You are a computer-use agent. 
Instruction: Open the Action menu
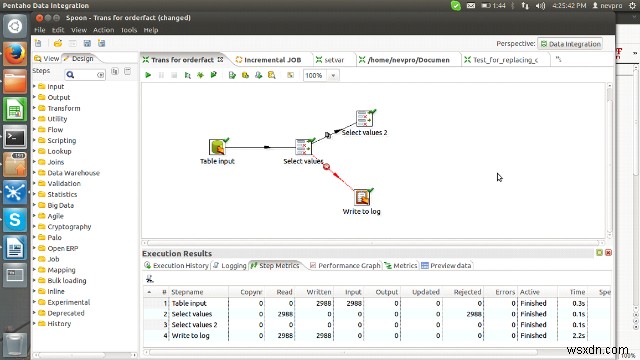103,30
